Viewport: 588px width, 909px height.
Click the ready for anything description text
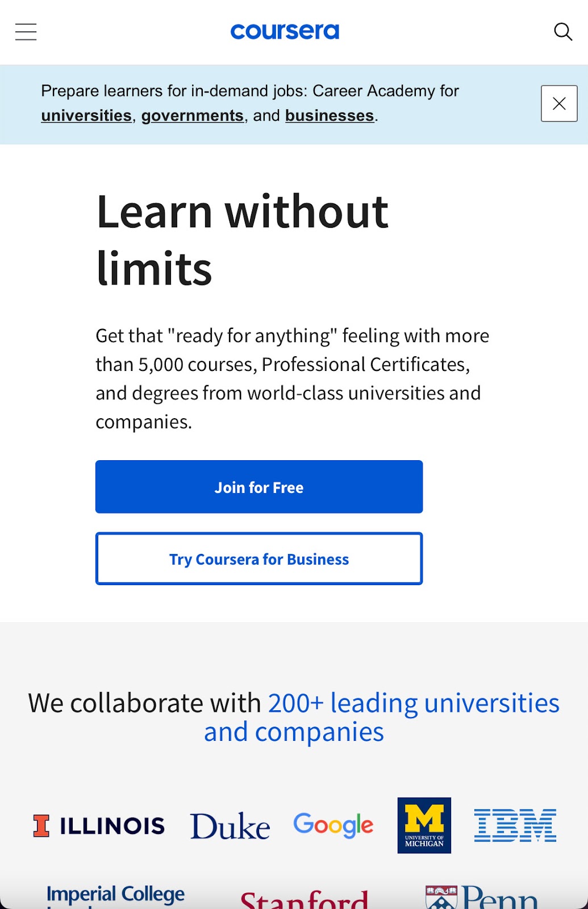(x=292, y=378)
